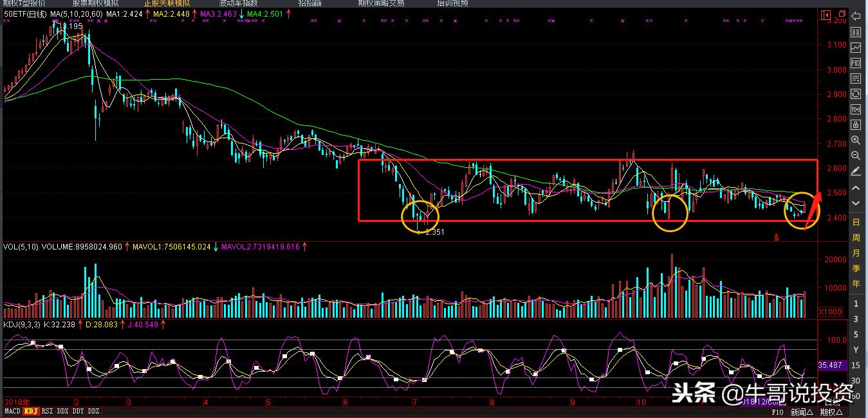
Task: Select the 15-minute period option
Action: [856, 365]
